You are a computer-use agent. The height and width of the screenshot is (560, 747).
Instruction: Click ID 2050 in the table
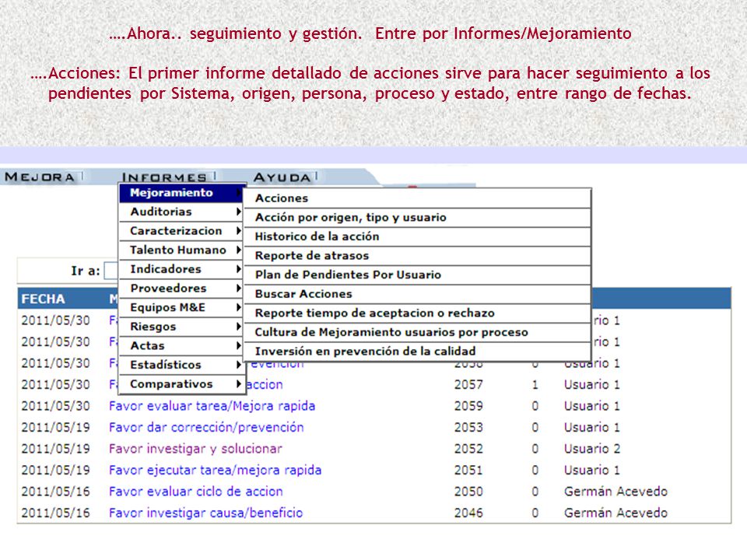468,492
